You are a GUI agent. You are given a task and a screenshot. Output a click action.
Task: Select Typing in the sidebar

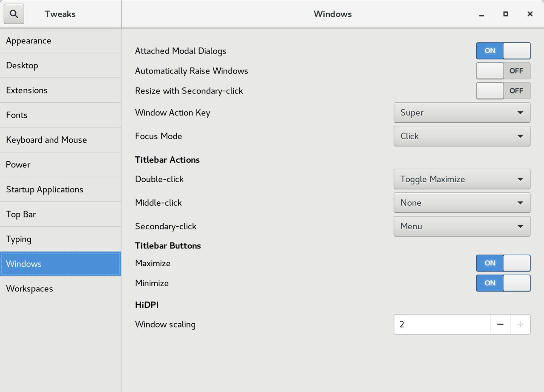click(60, 239)
